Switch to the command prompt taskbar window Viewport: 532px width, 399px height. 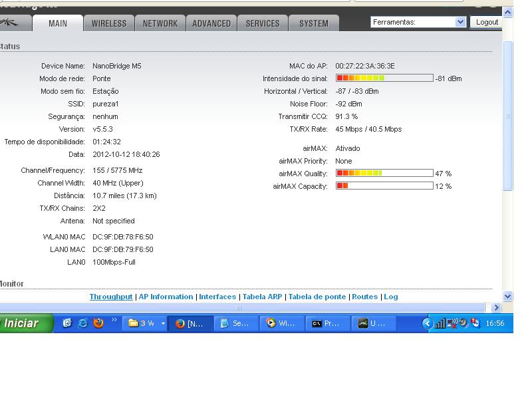pyautogui.click(x=328, y=323)
